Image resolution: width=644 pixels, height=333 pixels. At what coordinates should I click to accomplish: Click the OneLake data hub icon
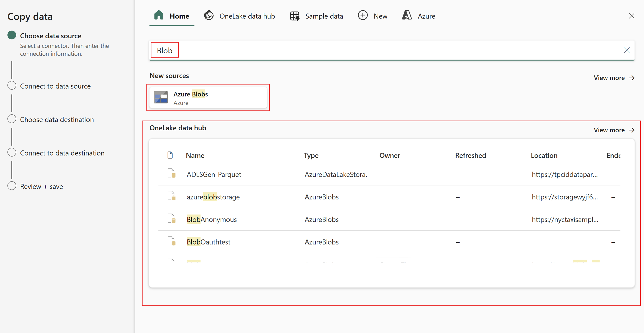[209, 15]
